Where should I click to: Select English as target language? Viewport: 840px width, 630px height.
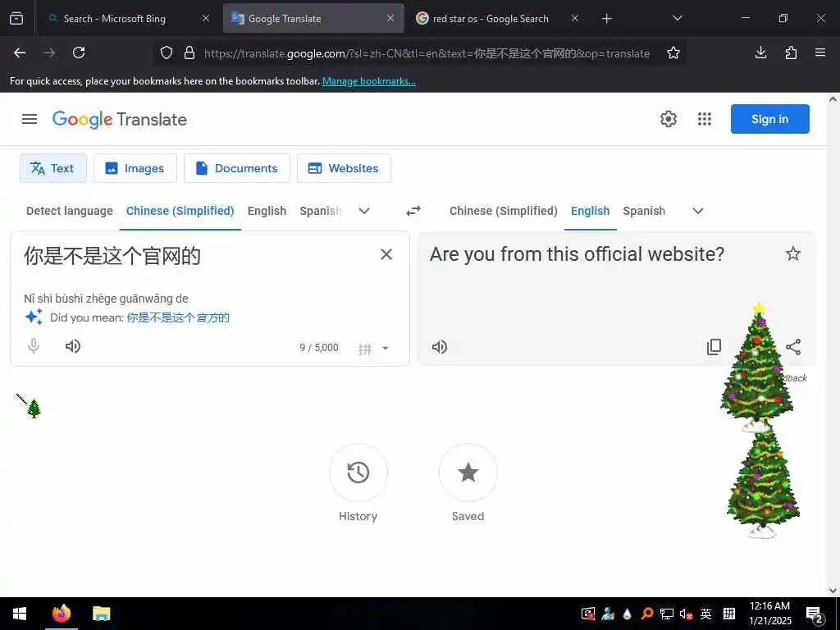click(591, 211)
